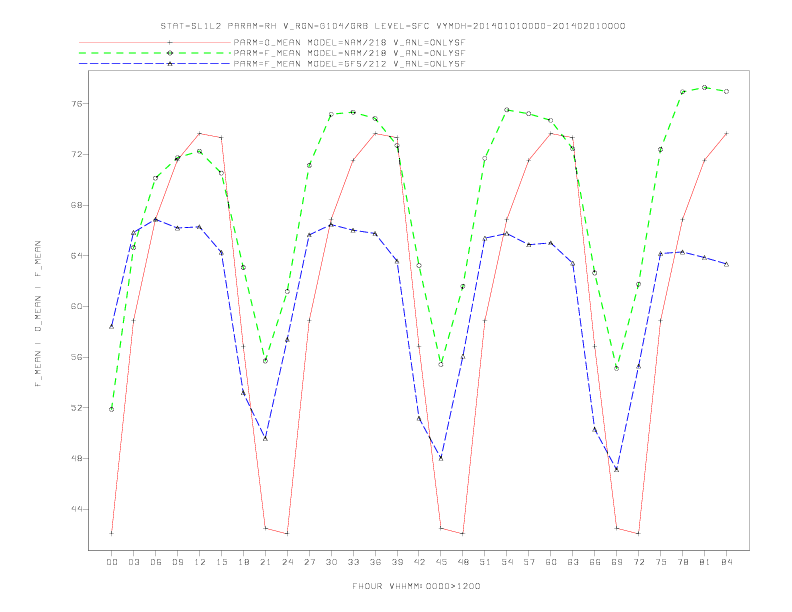The image size is (792, 612).
Task: Click forecast hour label 84 on x-axis
Action: point(727,562)
